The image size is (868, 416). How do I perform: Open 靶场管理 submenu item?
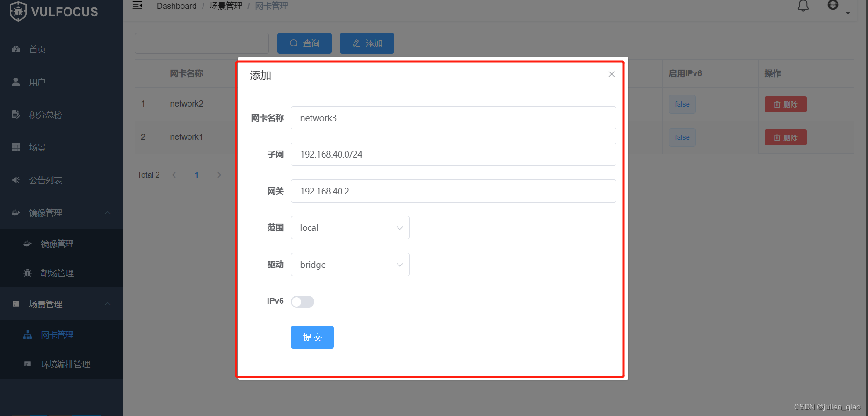[x=61, y=273]
